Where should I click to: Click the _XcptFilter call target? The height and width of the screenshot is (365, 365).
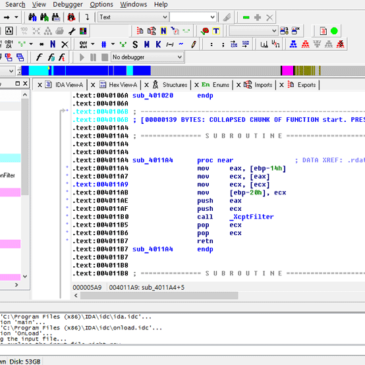(x=251, y=217)
